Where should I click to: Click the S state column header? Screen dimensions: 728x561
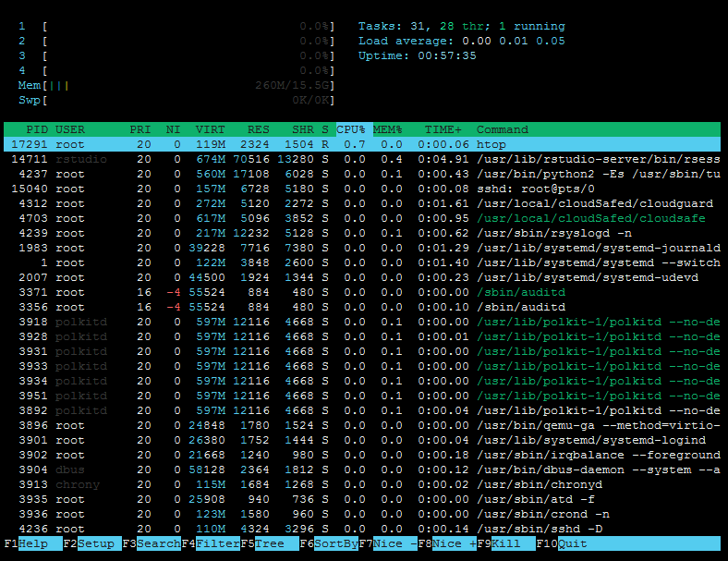(x=325, y=129)
